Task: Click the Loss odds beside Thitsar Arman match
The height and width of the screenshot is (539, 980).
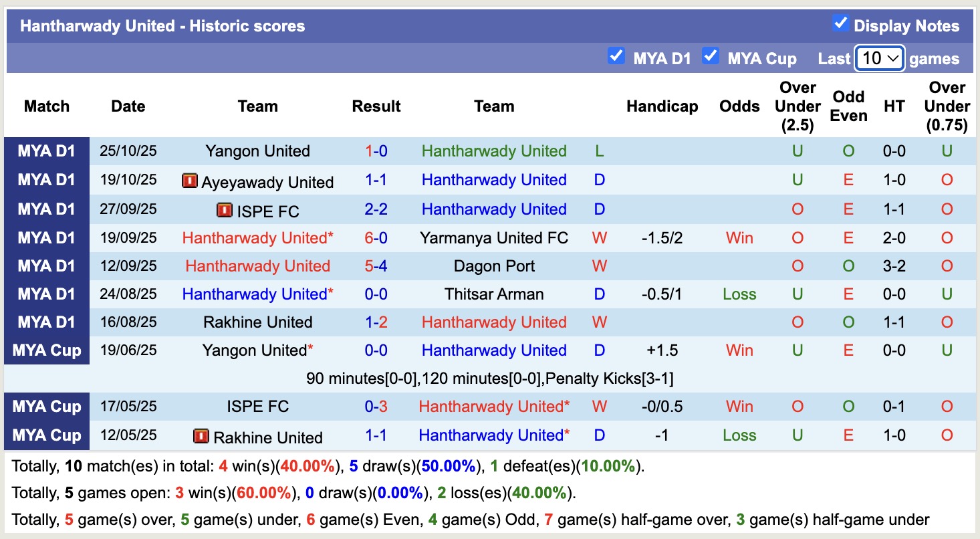Action: pyautogui.click(x=739, y=294)
